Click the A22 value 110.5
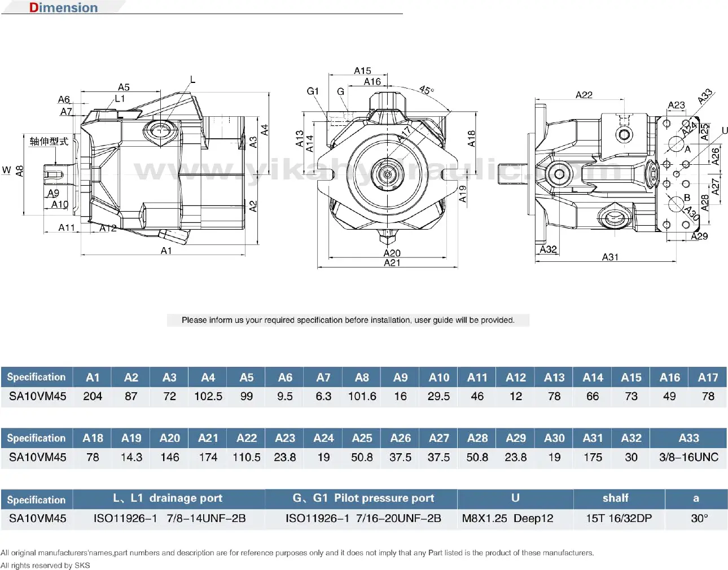The height and width of the screenshot is (570, 728). point(247,457)
